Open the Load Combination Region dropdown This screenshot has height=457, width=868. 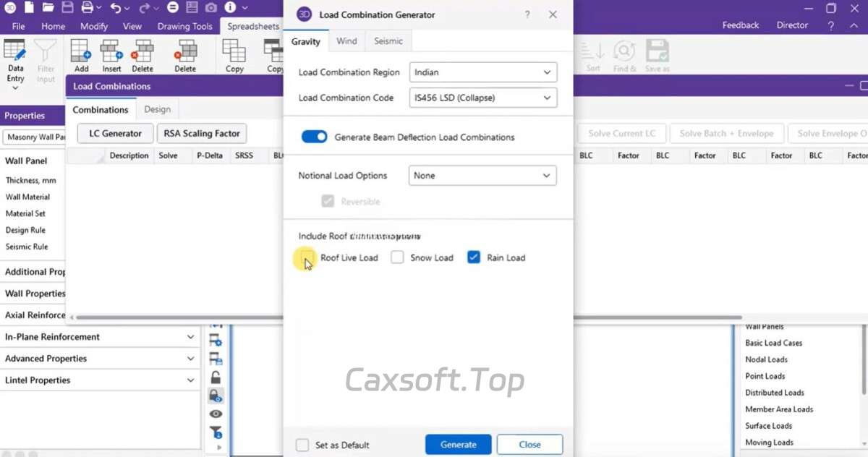tap(482, 72)
